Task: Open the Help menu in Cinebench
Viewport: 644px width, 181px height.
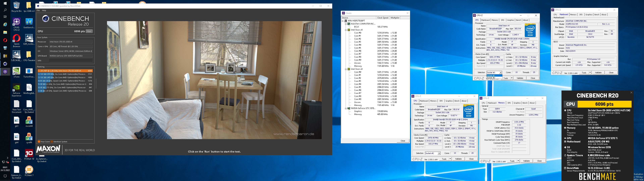Action: pyautogui.click(x=44, y=11)
